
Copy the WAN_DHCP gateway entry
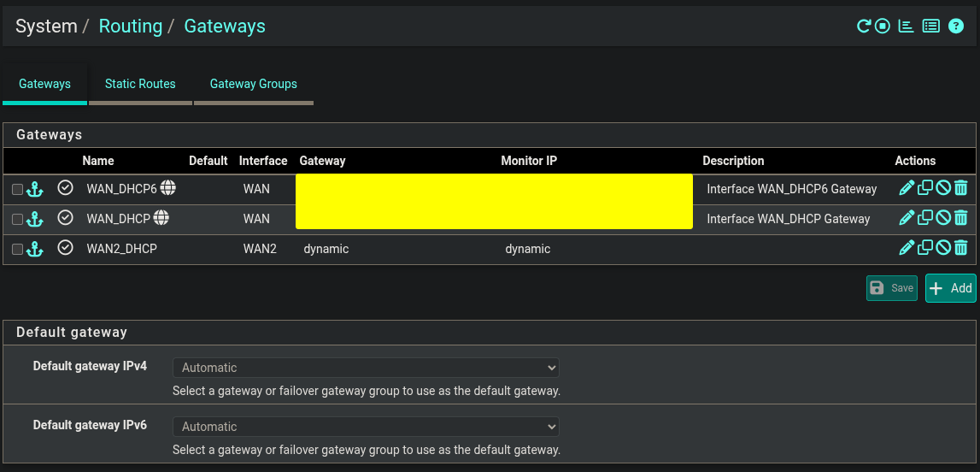pyautogui.click(x=925, y=218)
